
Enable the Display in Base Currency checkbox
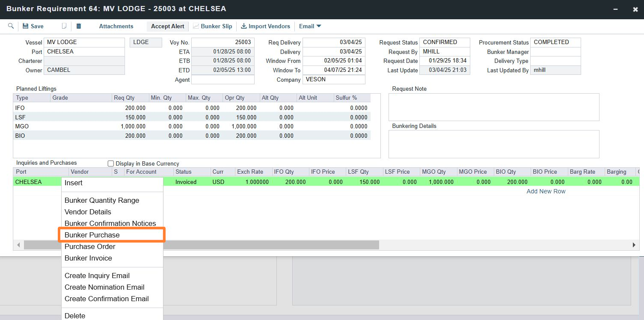(x=110, y=163)
